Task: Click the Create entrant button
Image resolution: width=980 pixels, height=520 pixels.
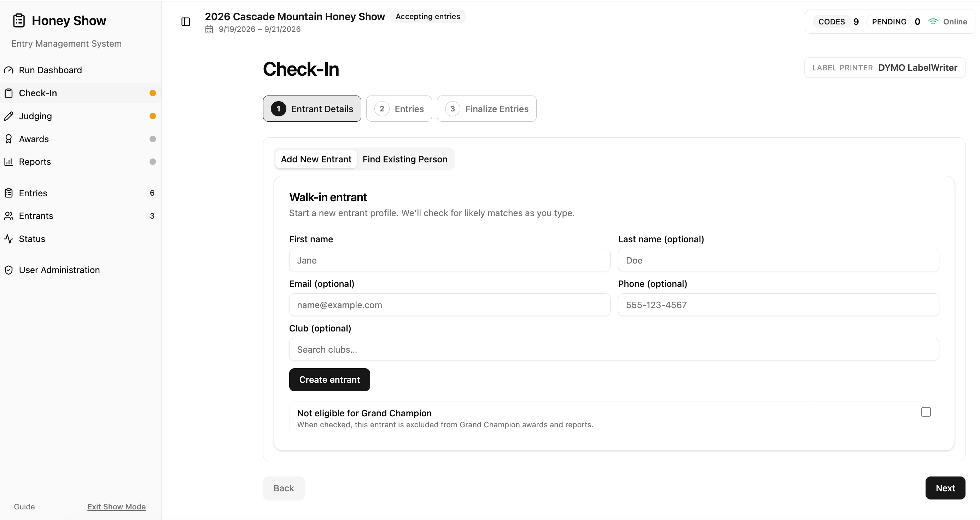Action: (329, 380)
